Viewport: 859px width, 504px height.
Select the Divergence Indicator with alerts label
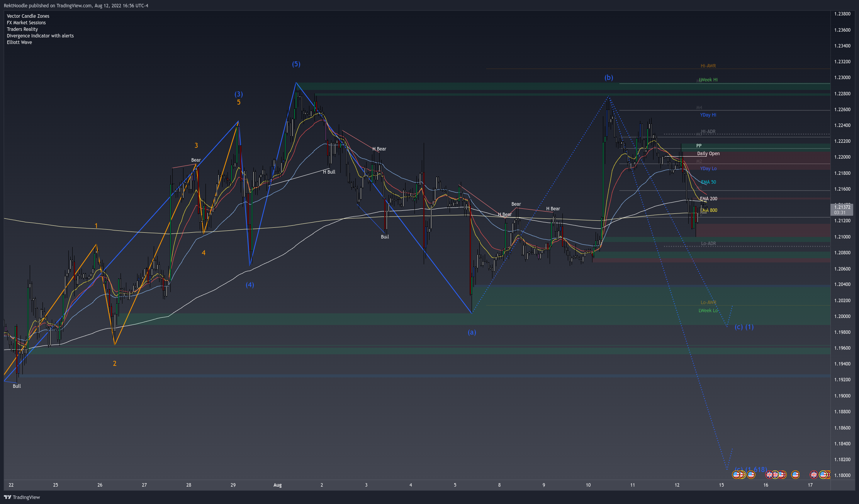40,36
